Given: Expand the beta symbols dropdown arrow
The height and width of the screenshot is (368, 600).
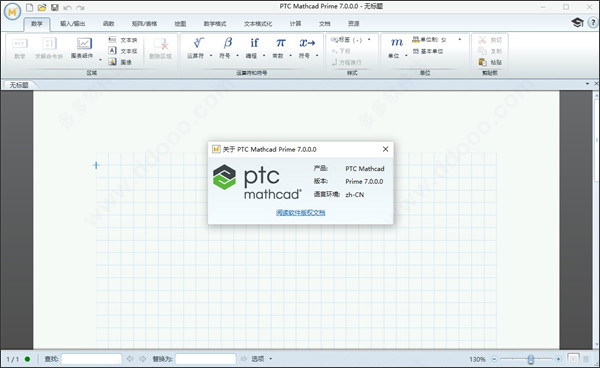Looking at the screenshot, I should point(237,56).
